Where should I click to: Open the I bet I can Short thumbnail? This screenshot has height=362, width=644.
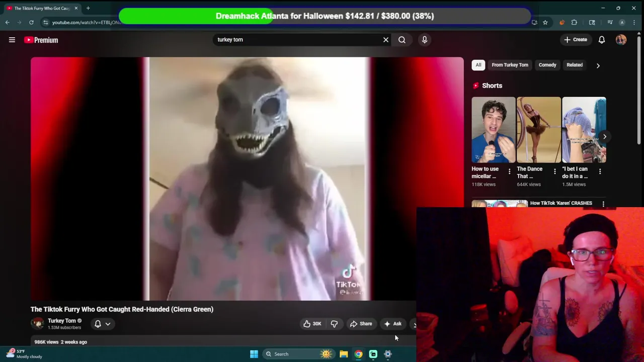[584, 130]
